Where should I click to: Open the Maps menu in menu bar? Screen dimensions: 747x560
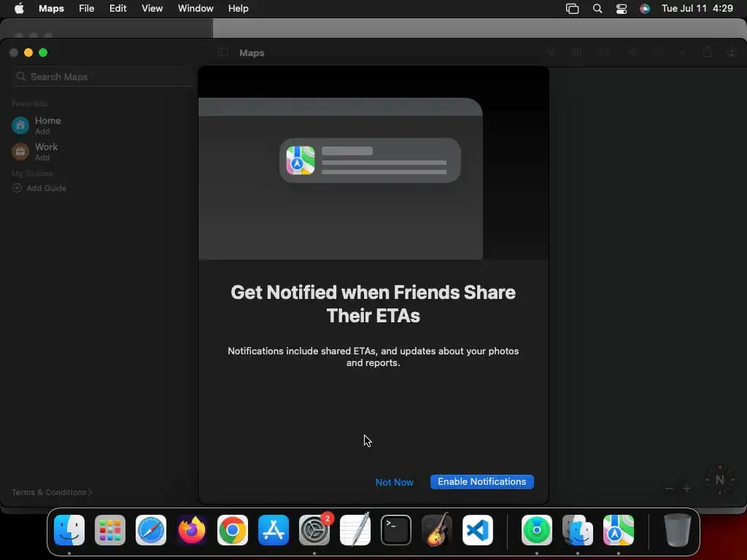point(52,9)
